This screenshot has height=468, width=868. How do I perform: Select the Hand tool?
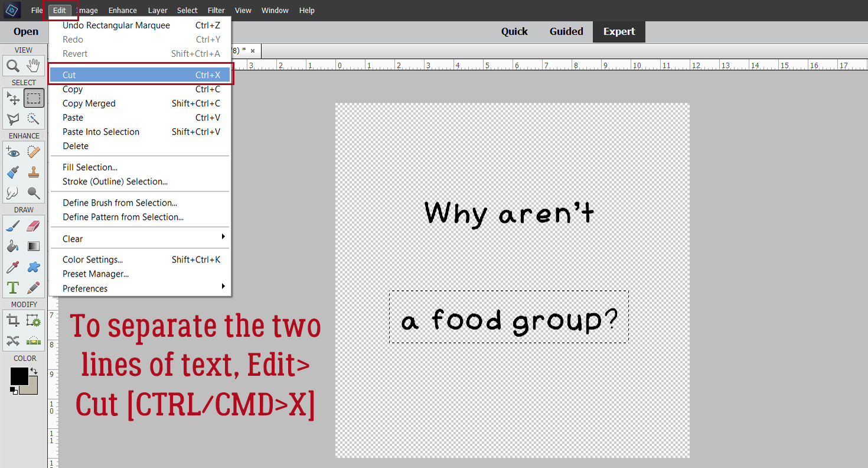(34, 66)
